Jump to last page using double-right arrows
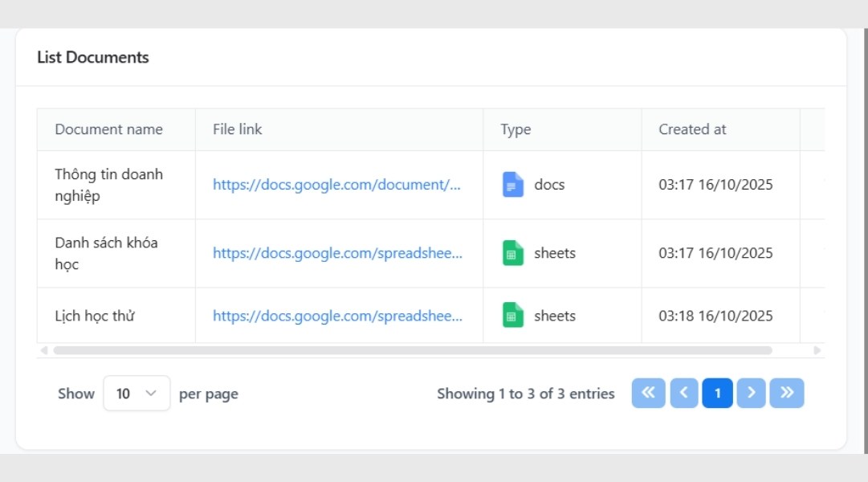Screen dimensions: 868x482 tap(786, 393)
